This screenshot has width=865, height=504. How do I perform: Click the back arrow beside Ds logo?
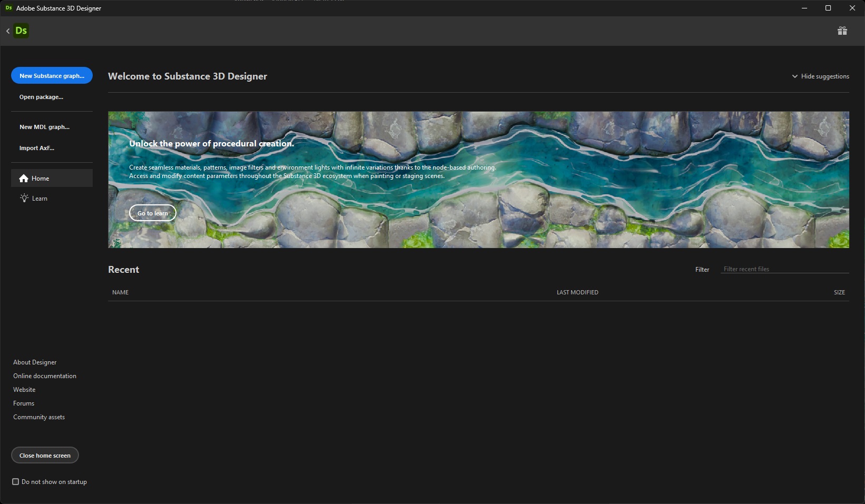pyautogui.click(x=8, y=31)
